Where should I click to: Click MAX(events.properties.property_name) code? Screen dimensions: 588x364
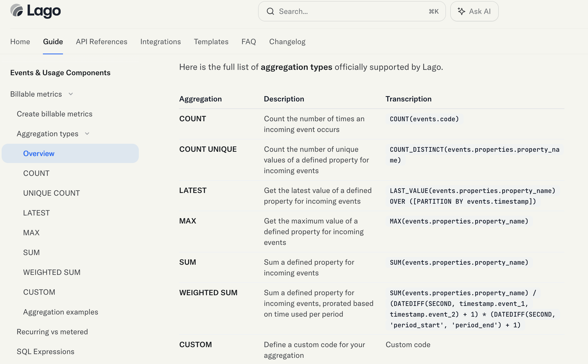[x=459, y=221]
